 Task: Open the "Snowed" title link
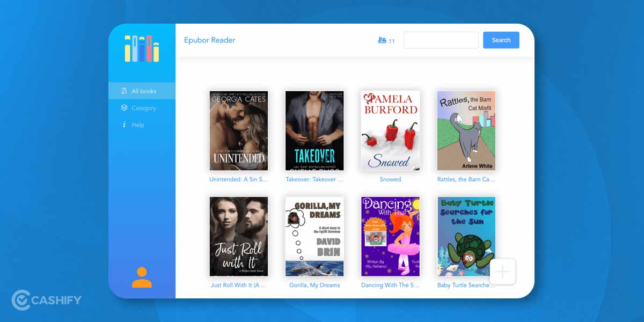point(390,179)
